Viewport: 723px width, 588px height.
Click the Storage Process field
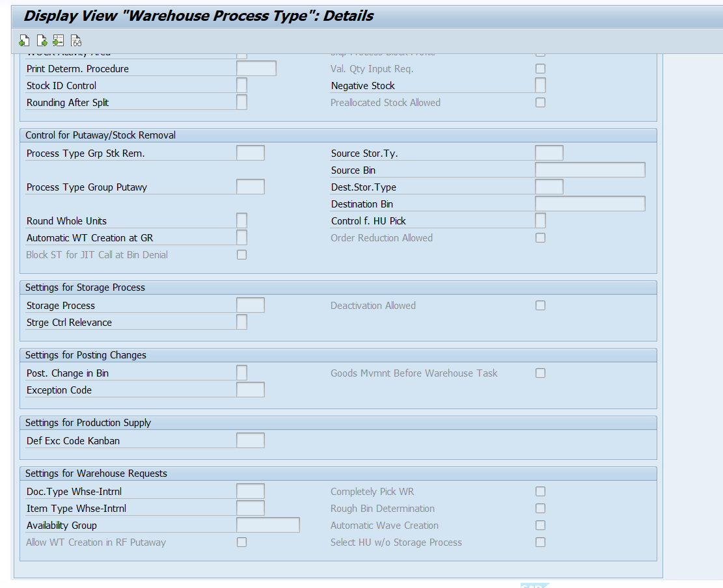click(251, 305)
